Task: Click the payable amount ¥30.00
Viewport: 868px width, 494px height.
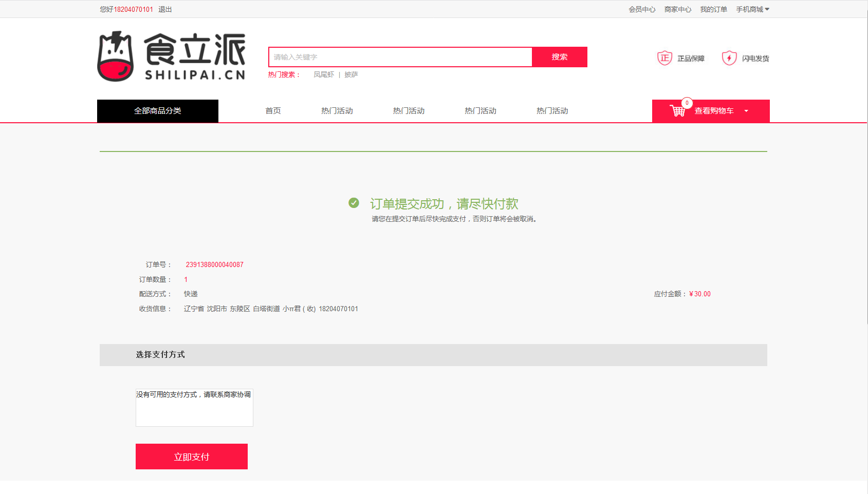Action: click(x=700, y=294)
